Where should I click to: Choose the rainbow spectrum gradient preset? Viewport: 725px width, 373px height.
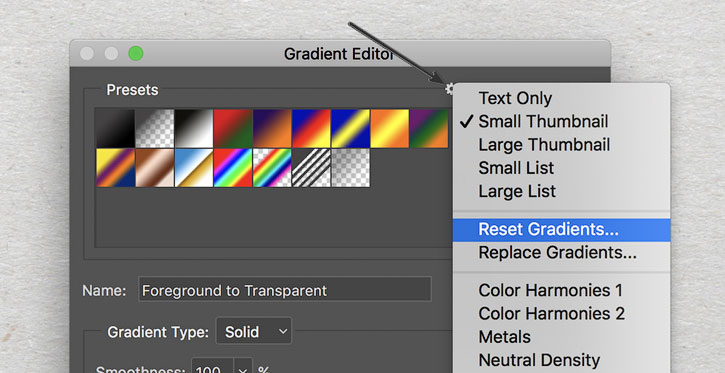click(x=233, y=167)
